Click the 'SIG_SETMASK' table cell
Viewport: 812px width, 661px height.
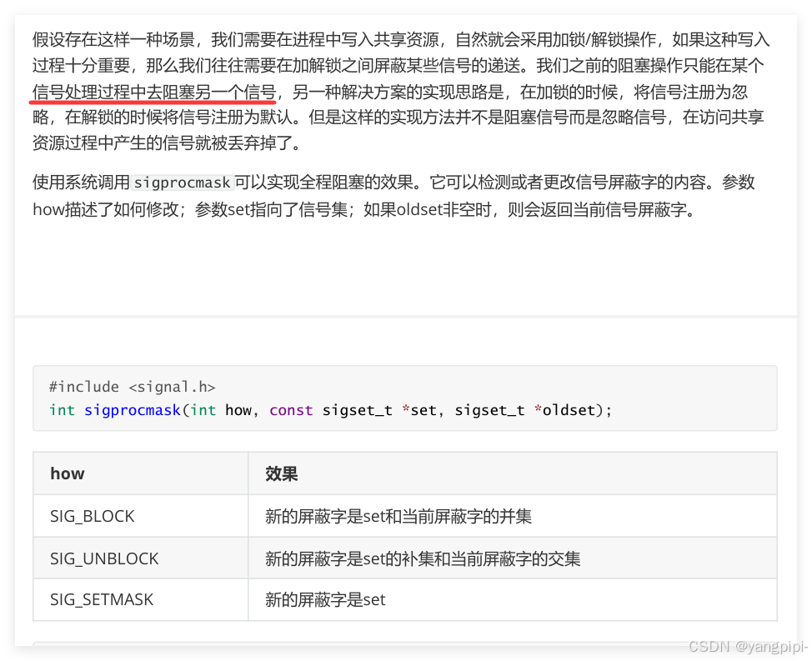[140, 599]
